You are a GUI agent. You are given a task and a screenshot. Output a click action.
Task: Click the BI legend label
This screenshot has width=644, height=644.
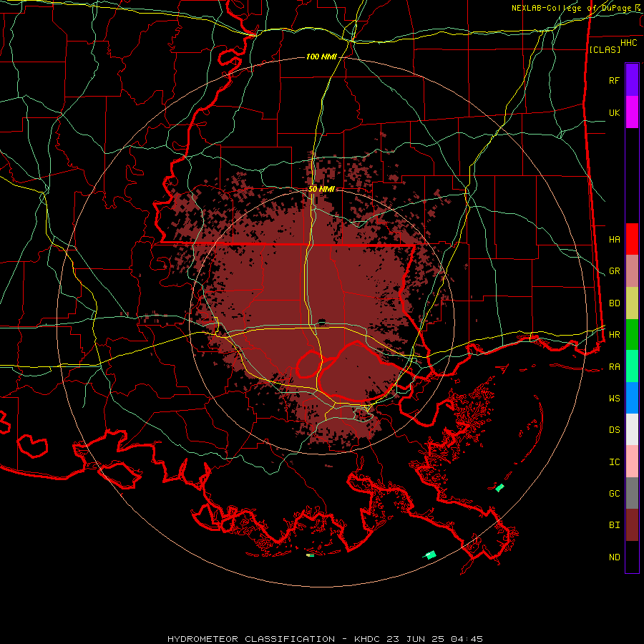click(x=614, y=525)
